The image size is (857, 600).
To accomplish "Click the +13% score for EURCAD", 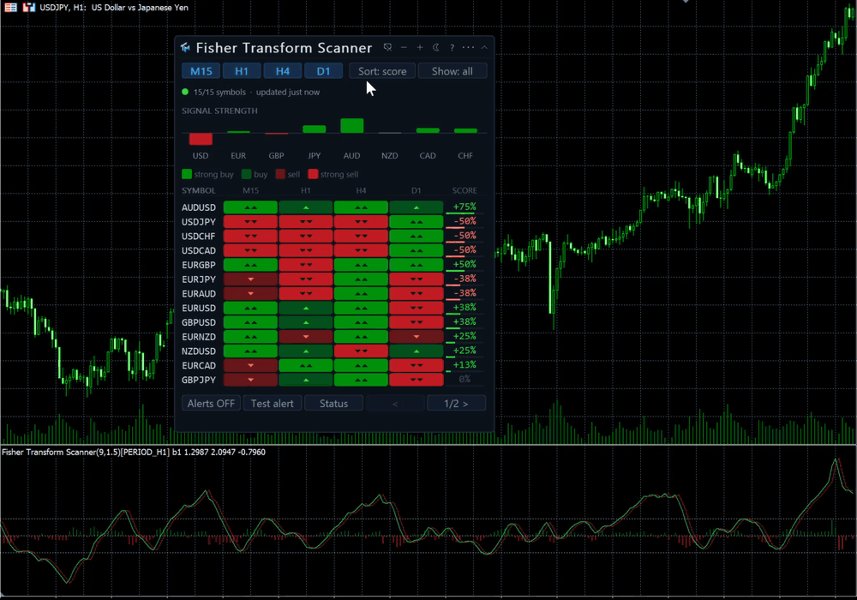I will point(465,364).
